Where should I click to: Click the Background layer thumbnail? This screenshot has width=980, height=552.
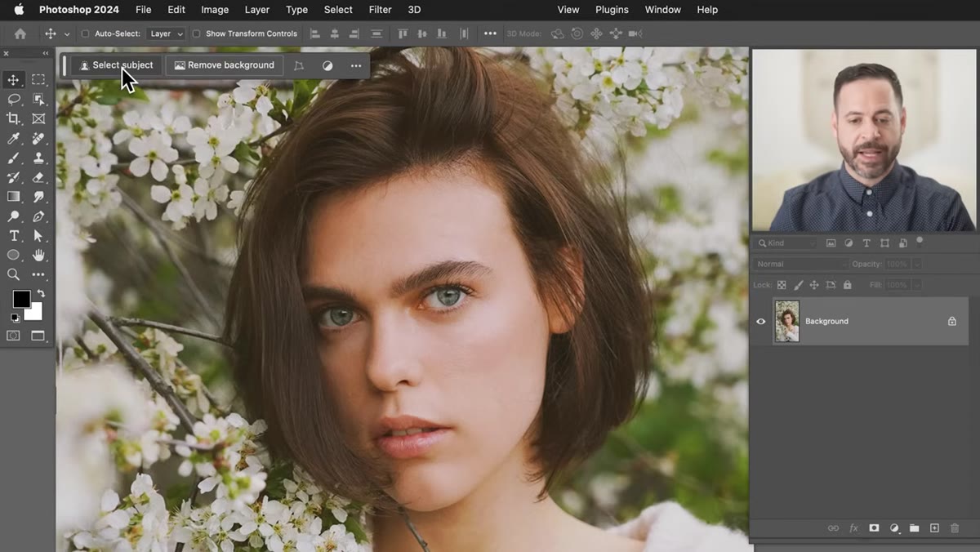click(x=787, y=321)
